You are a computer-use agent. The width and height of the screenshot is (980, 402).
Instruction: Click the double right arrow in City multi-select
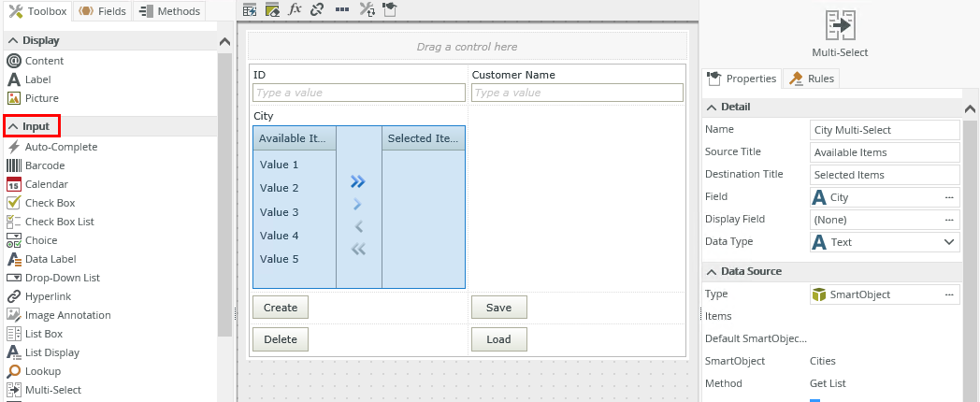[358, 181]
